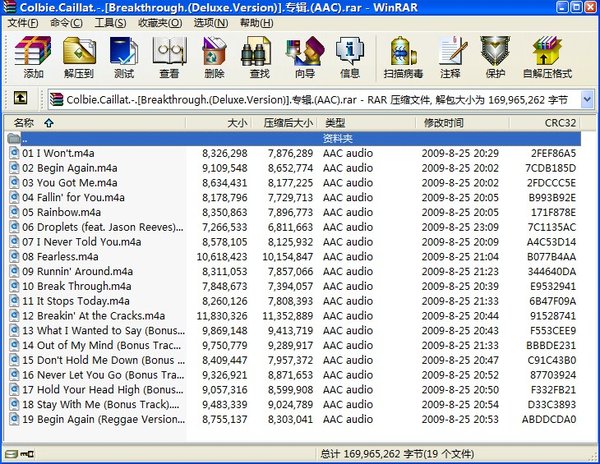Click file icon of 19 Begin Again Reggae
600x464 pixels.
[x=14, y=419]
